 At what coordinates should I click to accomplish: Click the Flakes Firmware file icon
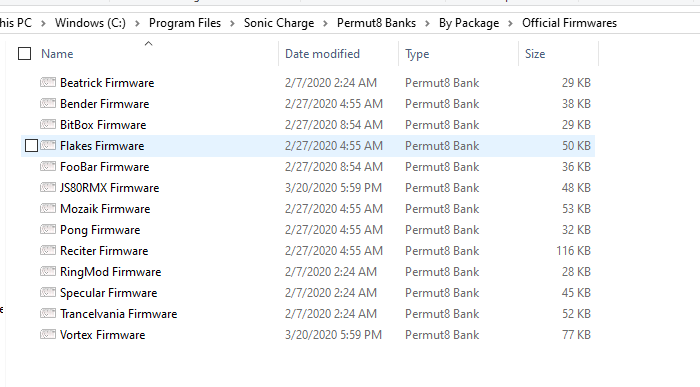48,146
